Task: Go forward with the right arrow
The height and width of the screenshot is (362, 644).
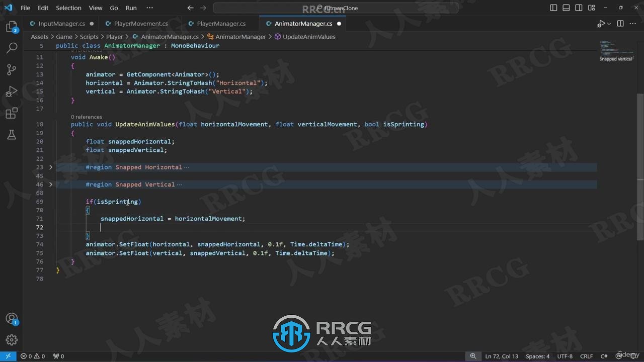Action: [203, 8]
